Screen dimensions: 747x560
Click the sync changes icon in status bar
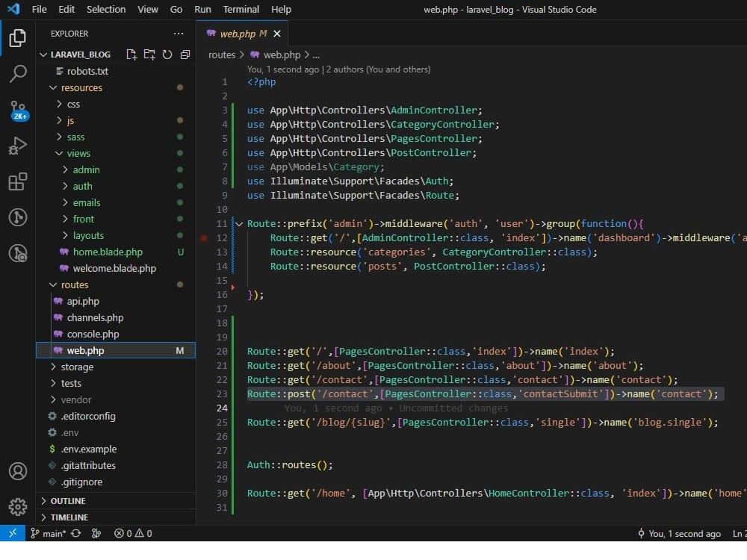(x=75, y=533)
